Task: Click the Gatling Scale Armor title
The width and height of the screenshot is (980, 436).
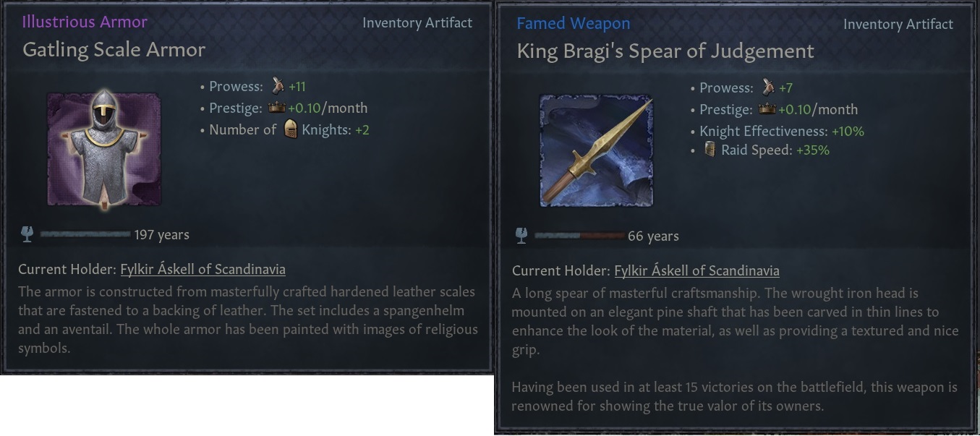Action: click(x=114, y=49)
